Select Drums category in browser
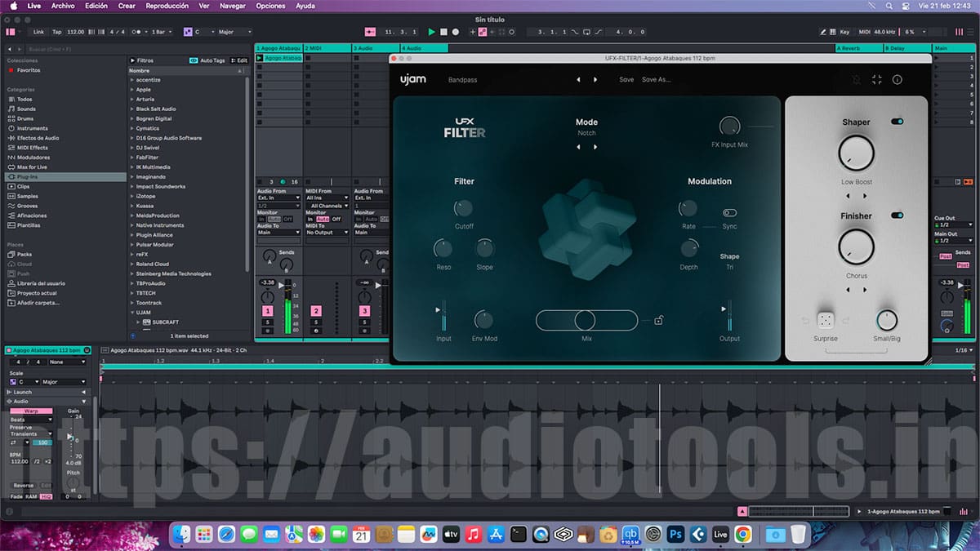 pyautogui.click(x=25, y=118)
